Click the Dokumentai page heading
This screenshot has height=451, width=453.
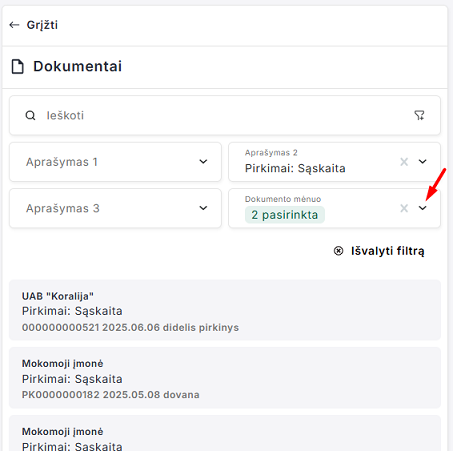[x=77, y=66]
